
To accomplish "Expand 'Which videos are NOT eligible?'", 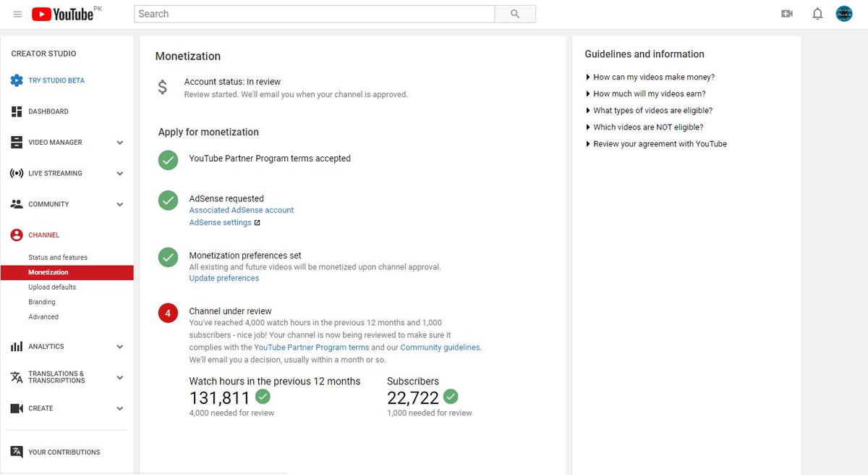I will 644,127.
